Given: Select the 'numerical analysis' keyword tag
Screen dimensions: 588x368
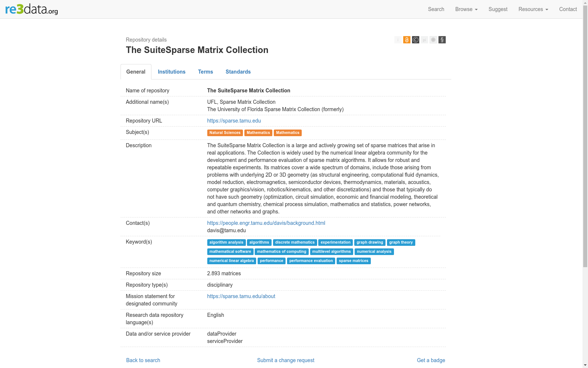Looking at the screenshot, I should tap(374, 252).
